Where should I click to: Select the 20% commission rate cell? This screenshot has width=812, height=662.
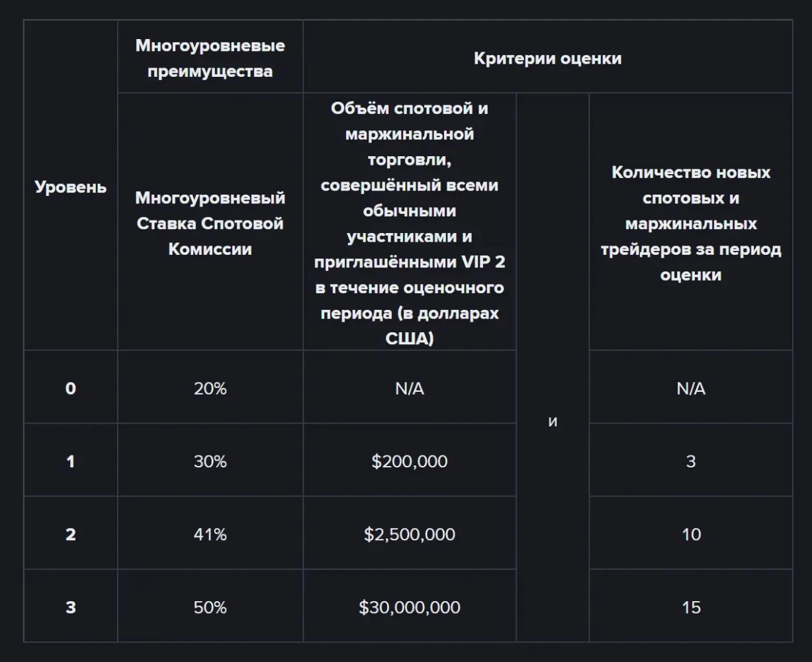[x=210, y=388]
